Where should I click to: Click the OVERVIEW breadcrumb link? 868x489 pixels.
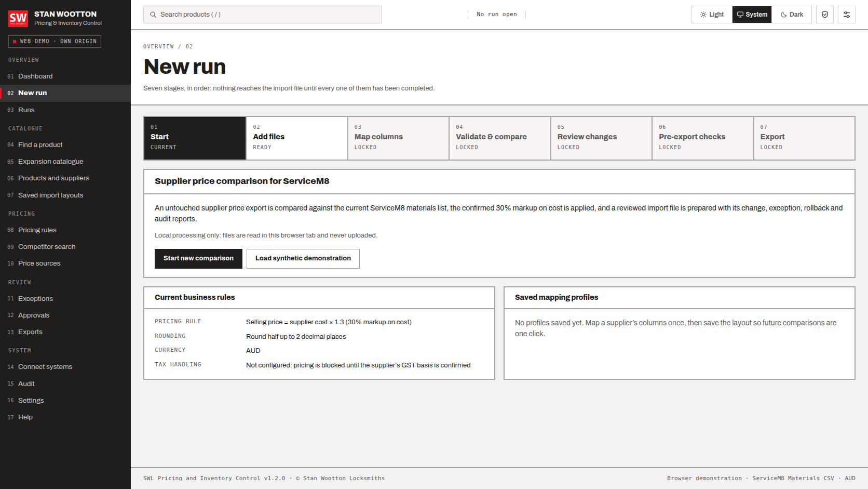click(x=158, y=47)
